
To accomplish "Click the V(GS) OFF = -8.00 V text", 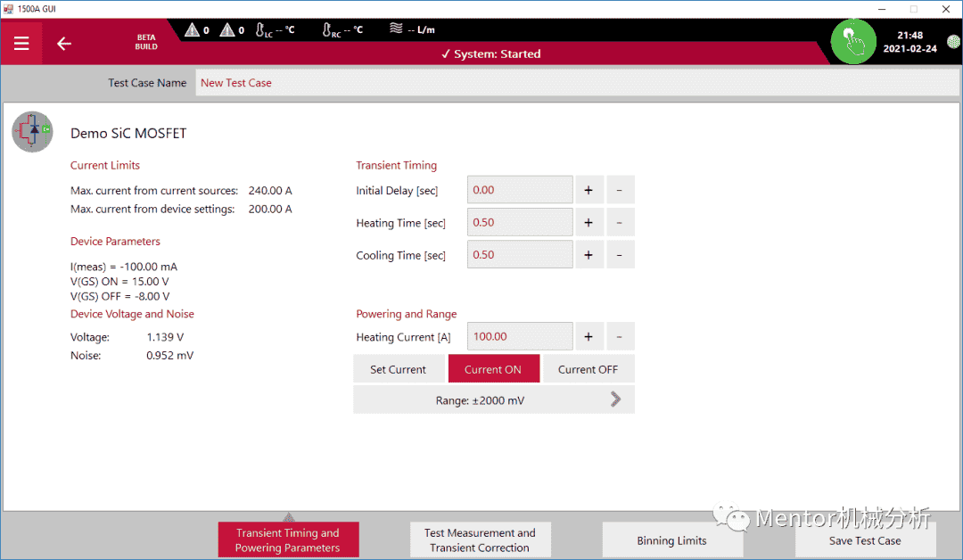I will point(119,296).
